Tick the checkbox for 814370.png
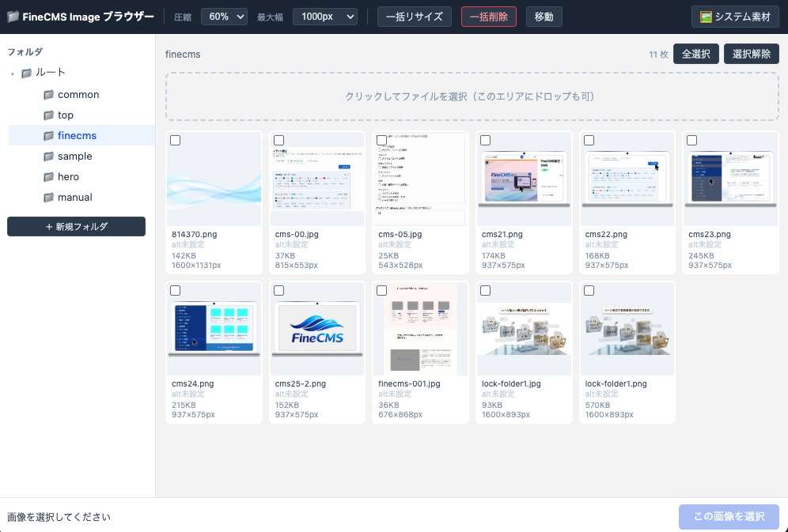The image size is (788, 532). [176, 141]
